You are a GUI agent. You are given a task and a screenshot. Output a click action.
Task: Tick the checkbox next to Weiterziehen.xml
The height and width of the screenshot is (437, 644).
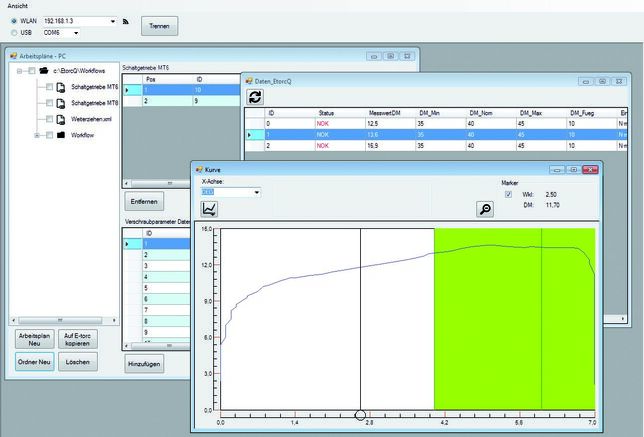(x=48, y=117)
